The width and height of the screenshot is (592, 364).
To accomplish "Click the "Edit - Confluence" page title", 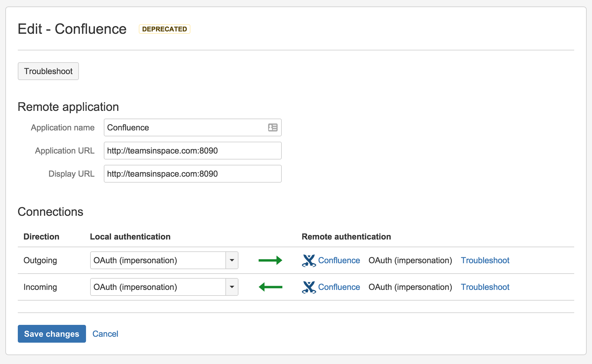I will [72, 29].
